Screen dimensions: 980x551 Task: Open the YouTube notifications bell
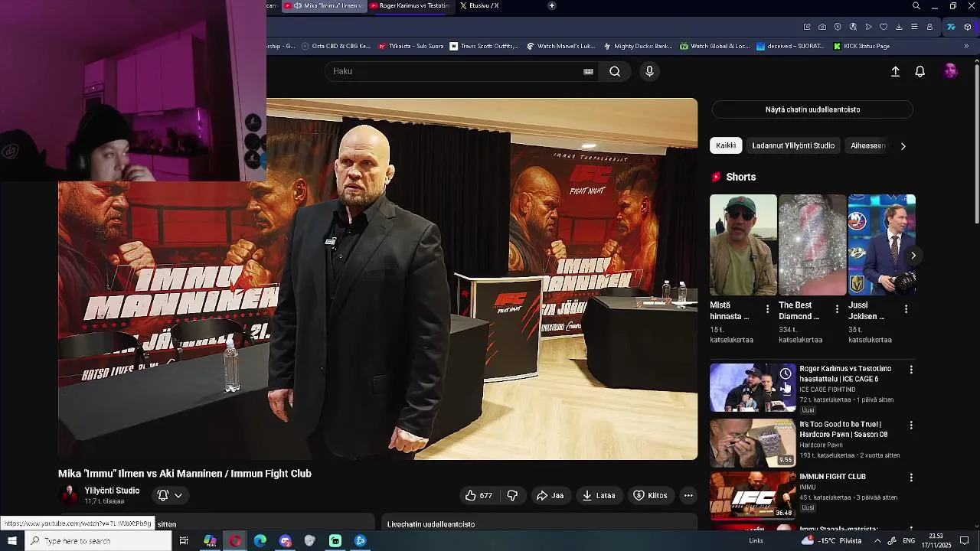[920, 71]
